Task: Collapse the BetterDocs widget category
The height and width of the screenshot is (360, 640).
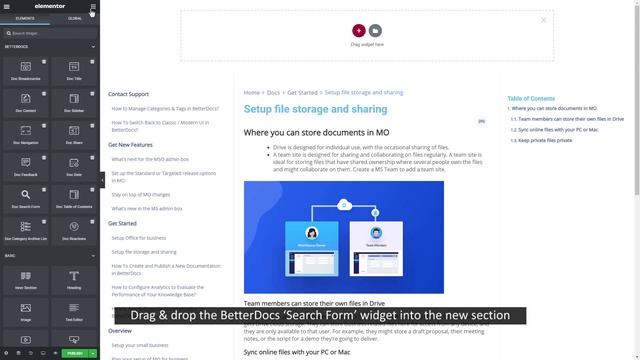Action: [93, 47]
